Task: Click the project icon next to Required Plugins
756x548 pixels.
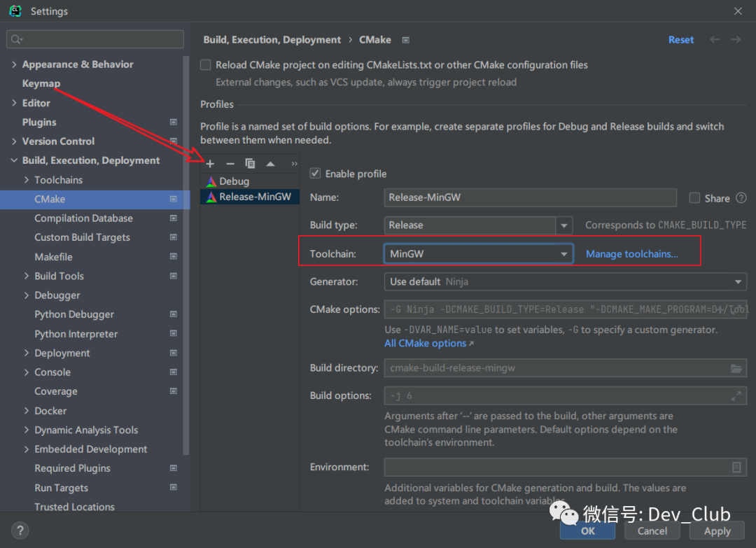Action: (174, 468)
